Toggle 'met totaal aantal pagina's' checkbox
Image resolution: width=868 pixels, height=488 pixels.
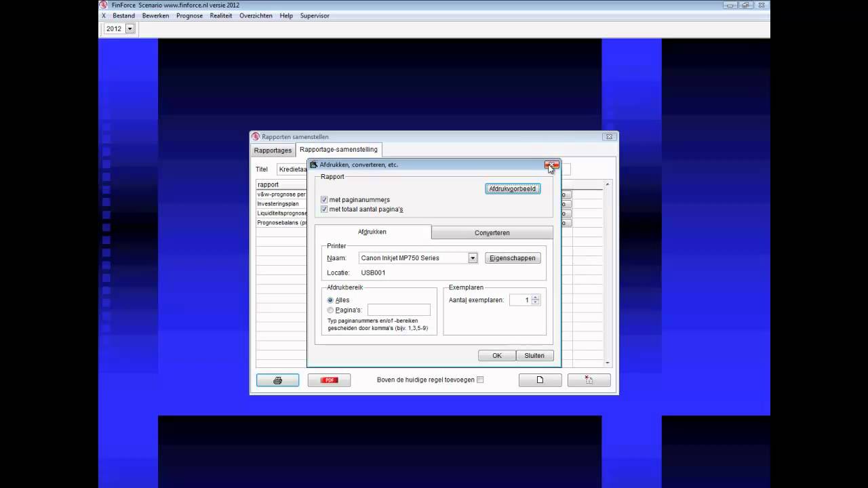(324, 209)
